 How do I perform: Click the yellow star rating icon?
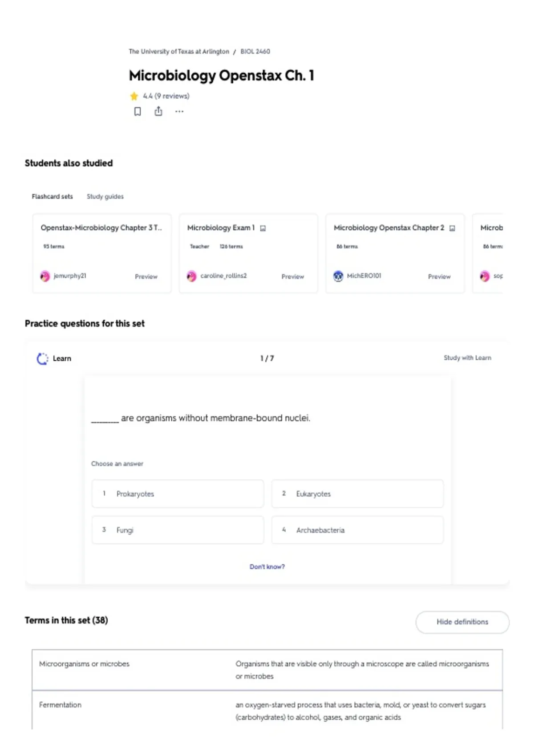[x=134, y=96]
